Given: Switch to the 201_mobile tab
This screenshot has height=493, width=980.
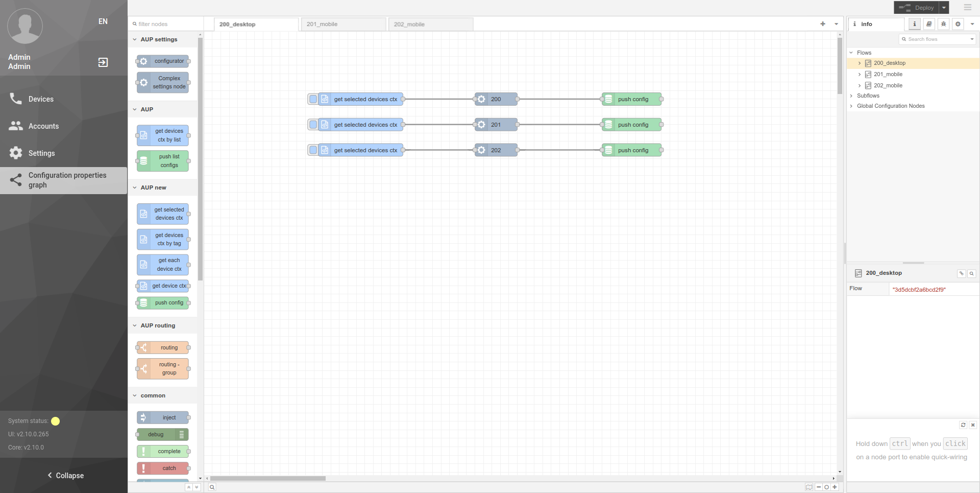Looking at the screenshot, I should (344, 25).
